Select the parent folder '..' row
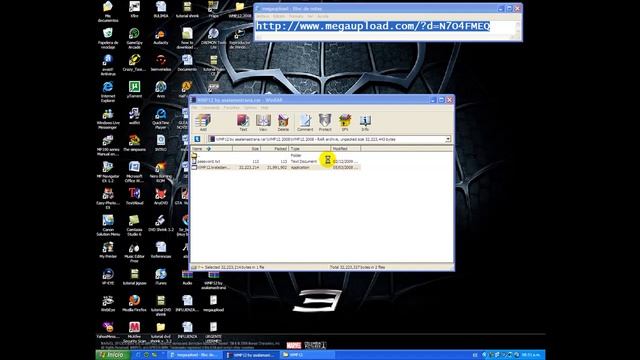Image resolution: width=640 pixels, height=360 pixels. click(276, 156)
